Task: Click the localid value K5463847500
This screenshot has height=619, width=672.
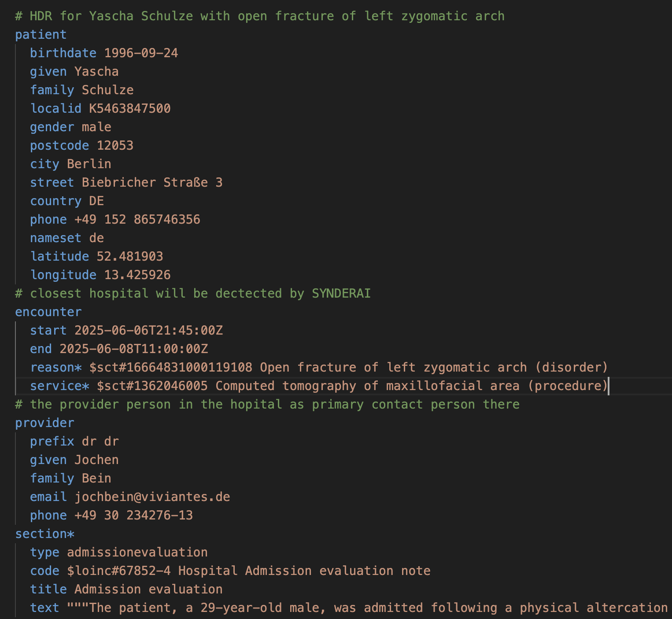Action: [x=129, y=109]
